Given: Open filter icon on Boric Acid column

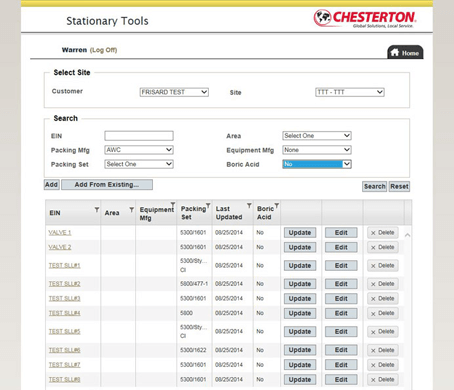Looking at the screenshot, I should click(x=277, y=205).
